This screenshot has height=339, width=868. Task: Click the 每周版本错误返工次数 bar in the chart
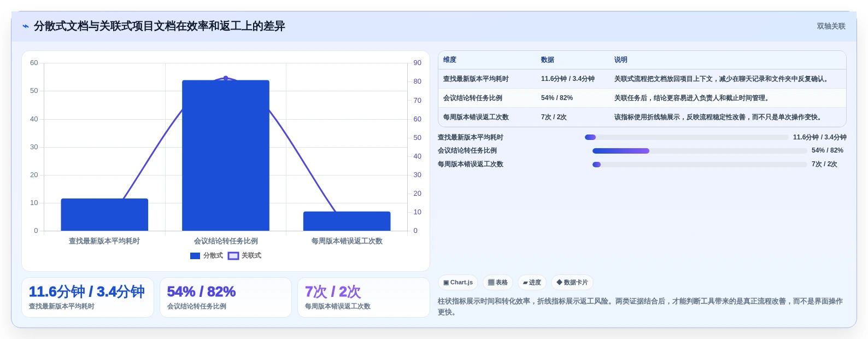(347, 221)
